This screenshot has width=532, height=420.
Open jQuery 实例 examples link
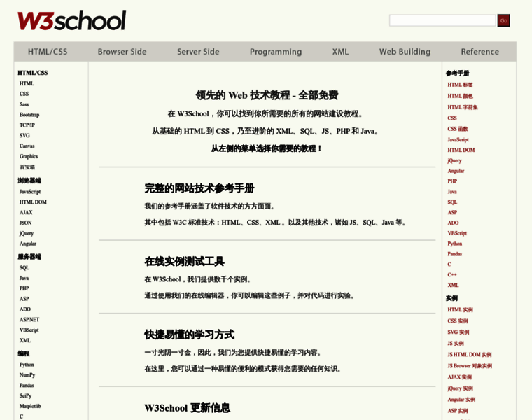[x=460, y=388]
